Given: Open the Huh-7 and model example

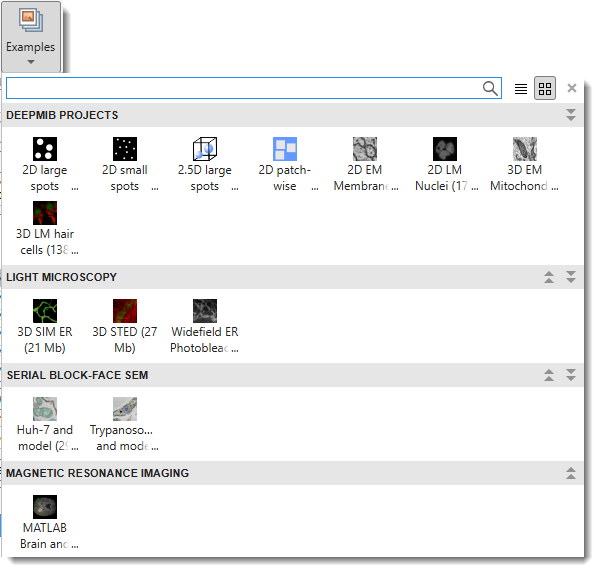Looking at the screenshot, I should (45, 425).
